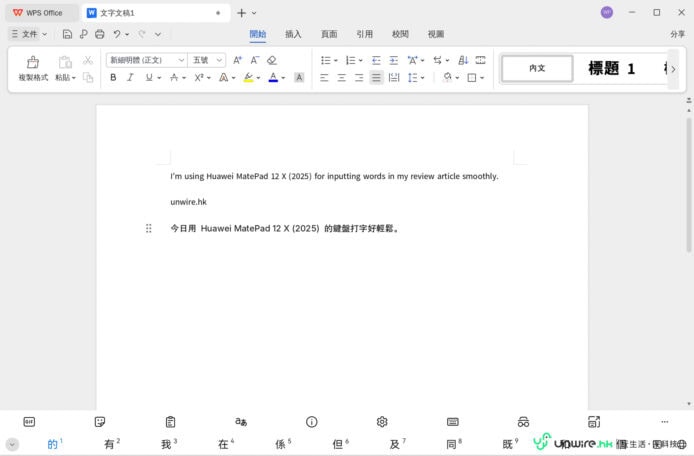Click the Sort A-Z icon
Viewport: 694px width, 456px height.
point(463,60)
